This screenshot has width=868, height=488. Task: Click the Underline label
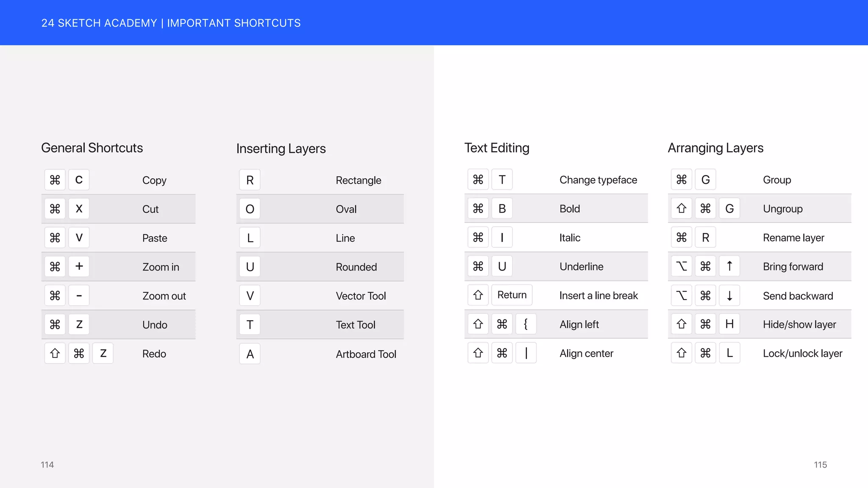581,266
